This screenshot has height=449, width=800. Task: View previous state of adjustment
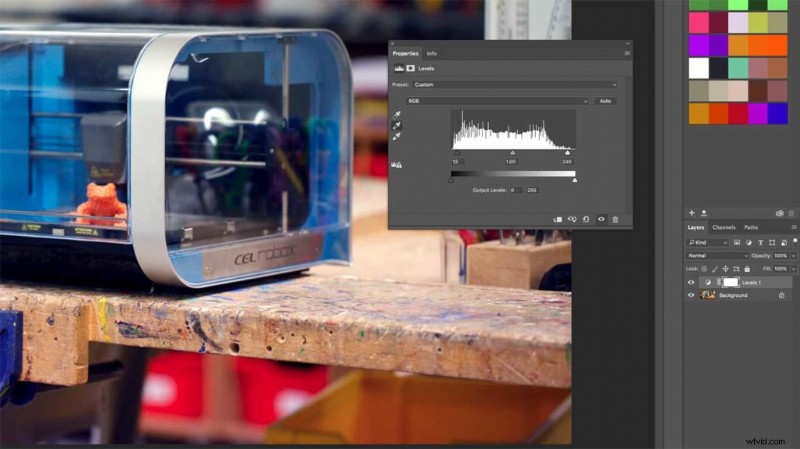click(572, 219)
